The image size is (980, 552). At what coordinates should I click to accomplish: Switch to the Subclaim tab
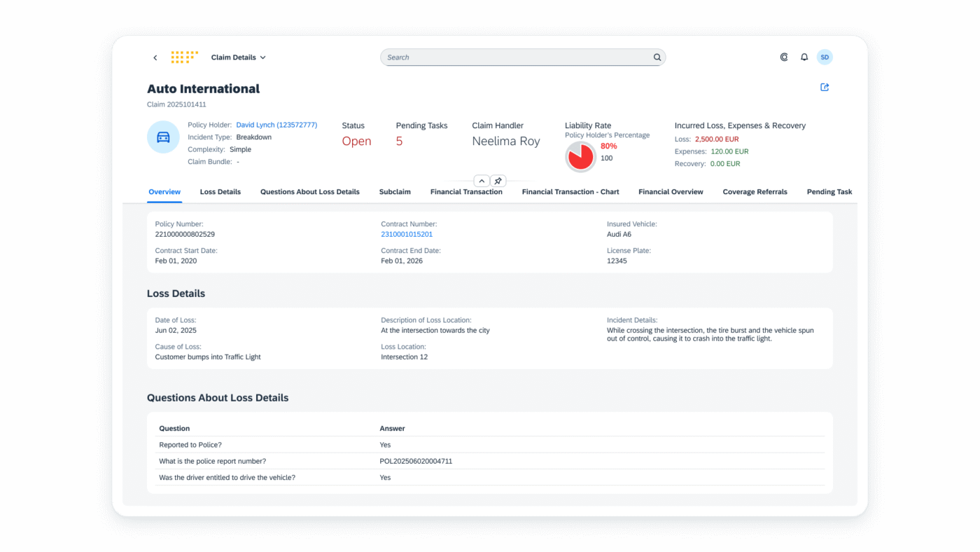(x=395, y=191)
